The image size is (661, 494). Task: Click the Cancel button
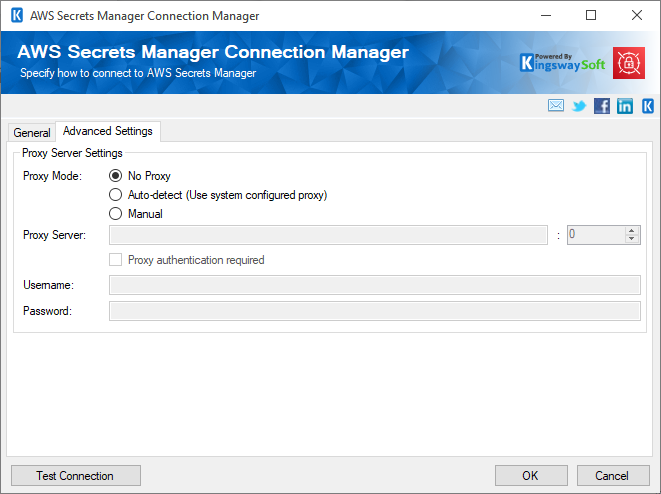[x=613, y=475]
